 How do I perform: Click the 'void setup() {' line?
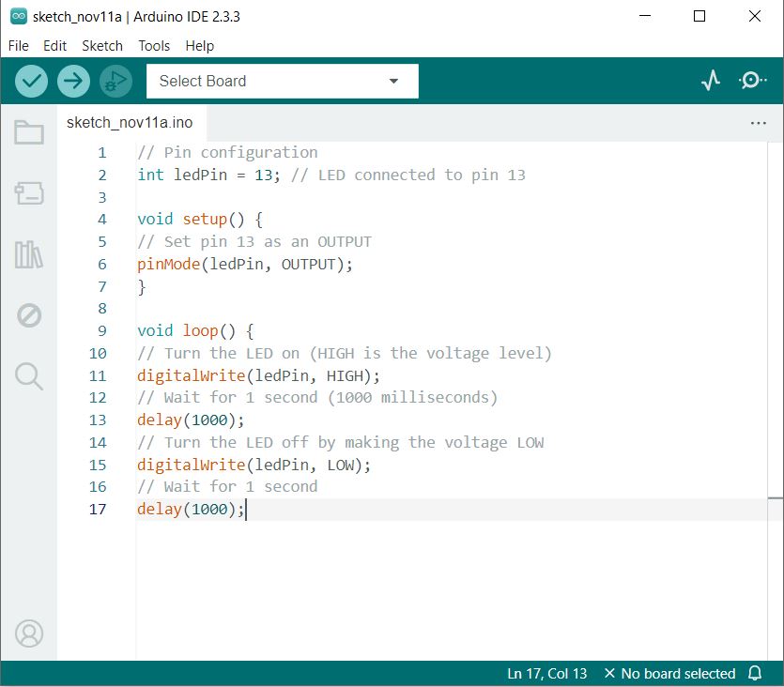click(200, 220)
